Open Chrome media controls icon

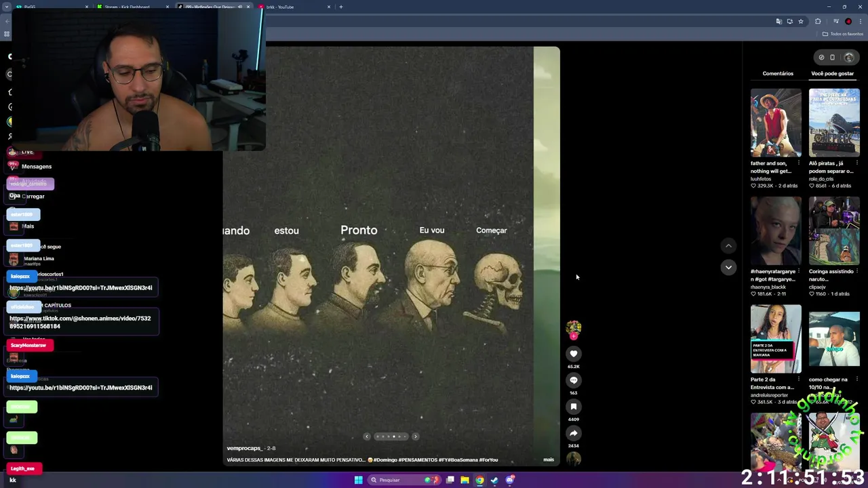pos(836,22)
